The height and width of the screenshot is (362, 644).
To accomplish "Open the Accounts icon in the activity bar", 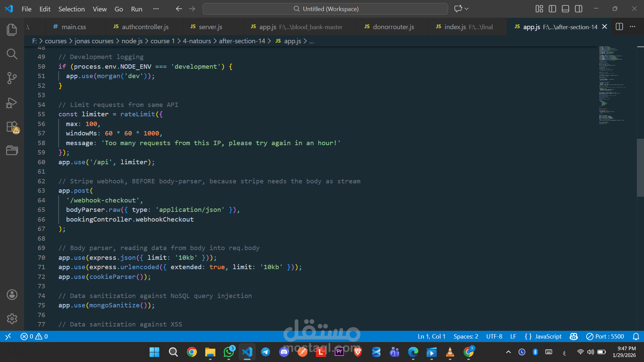I will [12, 295].
